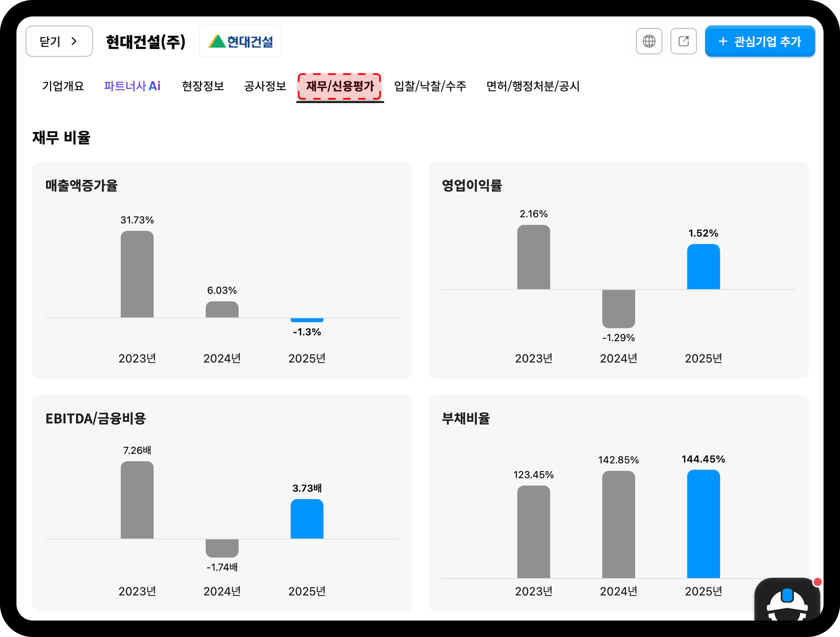840x637 pixels.
Task: Click the 부채비율 chart title
Action: [x=466, y=418]
